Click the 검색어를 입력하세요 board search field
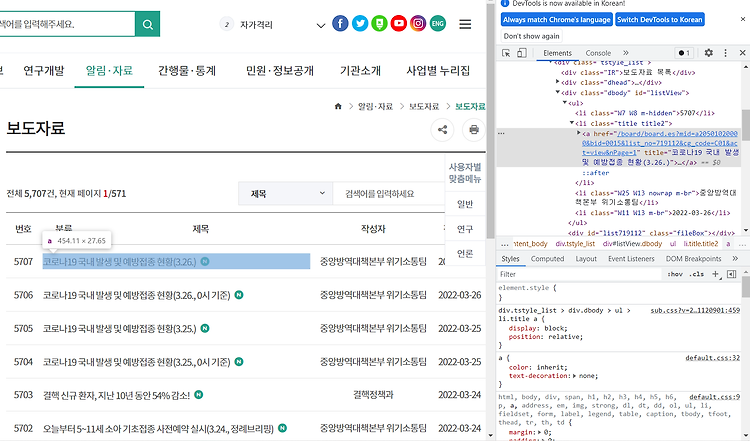 pos(388,194)
